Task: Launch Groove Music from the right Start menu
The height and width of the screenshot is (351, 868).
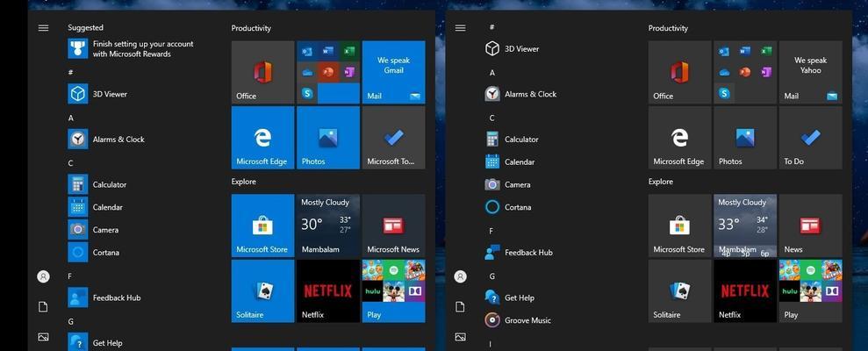Action: [518, 320]
